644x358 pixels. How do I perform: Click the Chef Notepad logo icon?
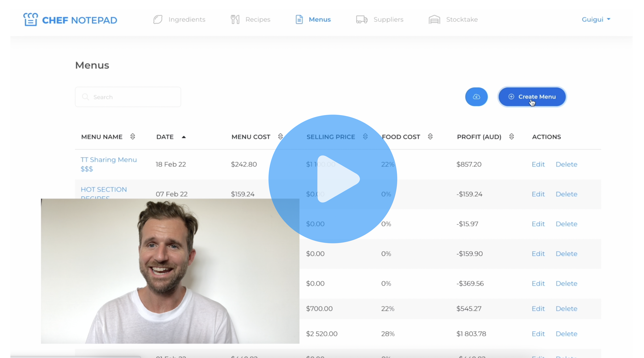31,20
